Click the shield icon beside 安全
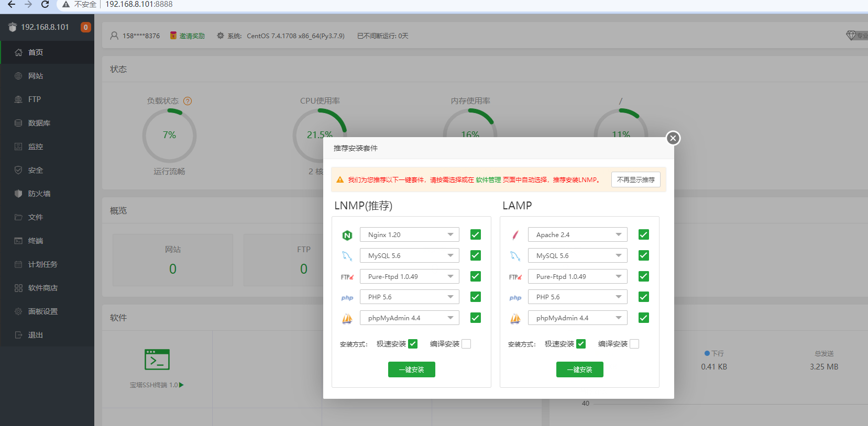Viewport: 868px width, 426px height. pyautogui.click(x=18, y=170)
